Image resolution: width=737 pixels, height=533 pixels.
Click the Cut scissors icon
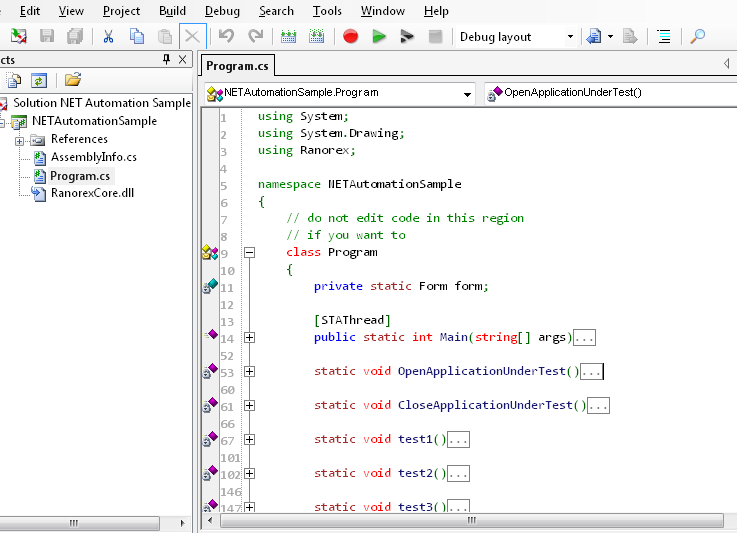click(x=108, y=37)
